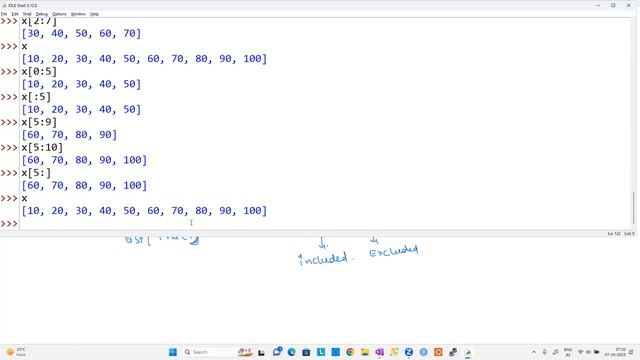The image size is (640, 360).
Task: Launch Microsoft Edge from taskbar
Action: pos(291,352)
